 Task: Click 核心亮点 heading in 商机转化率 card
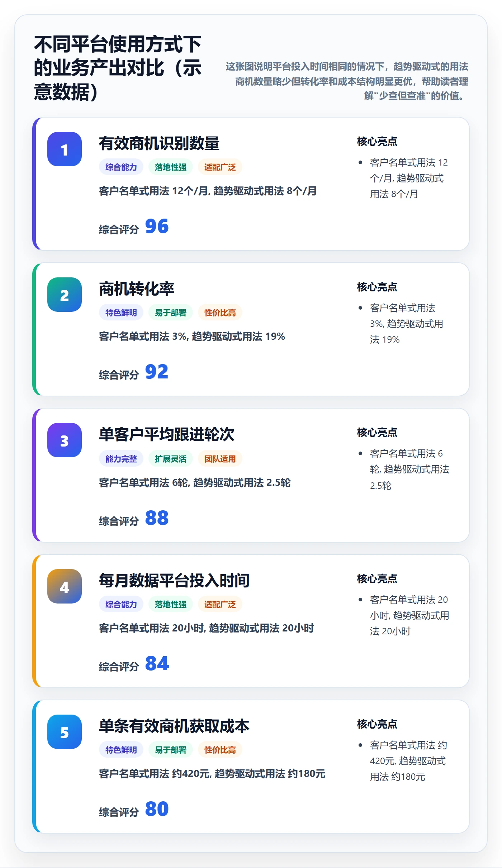[377, 287]
